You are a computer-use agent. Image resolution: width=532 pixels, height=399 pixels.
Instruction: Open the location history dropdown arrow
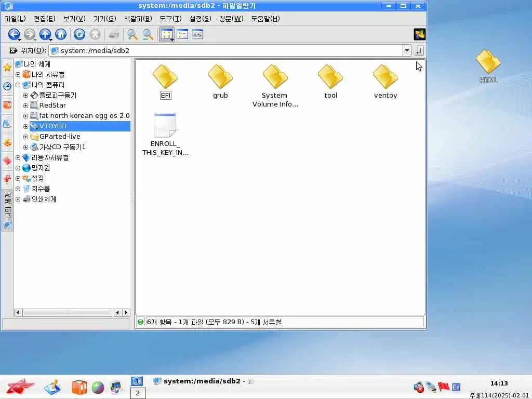407,50
